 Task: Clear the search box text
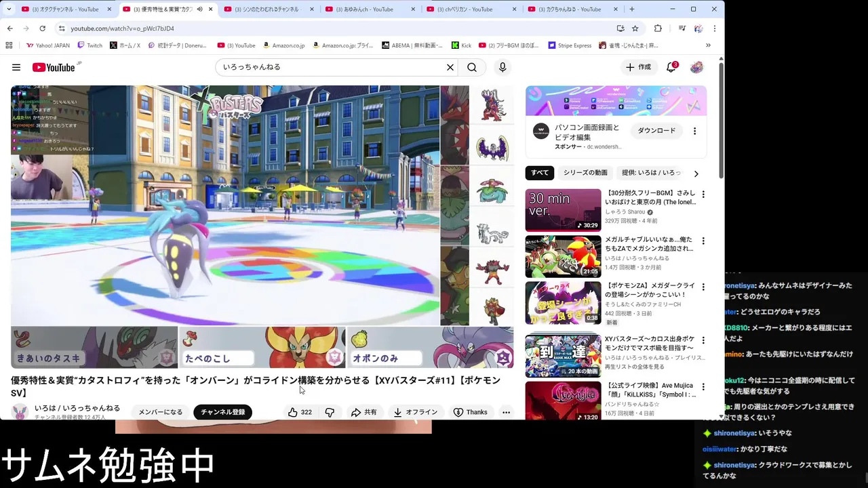pos(450,67)
